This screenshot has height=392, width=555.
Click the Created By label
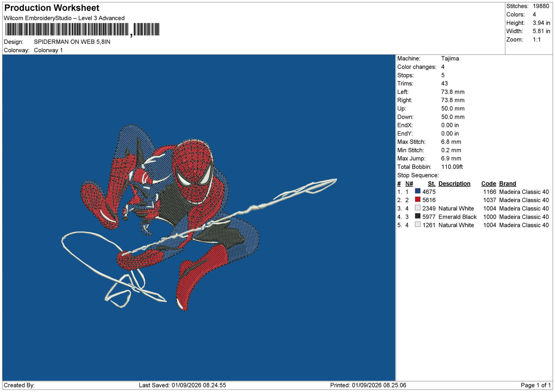(x=19, y=385)
